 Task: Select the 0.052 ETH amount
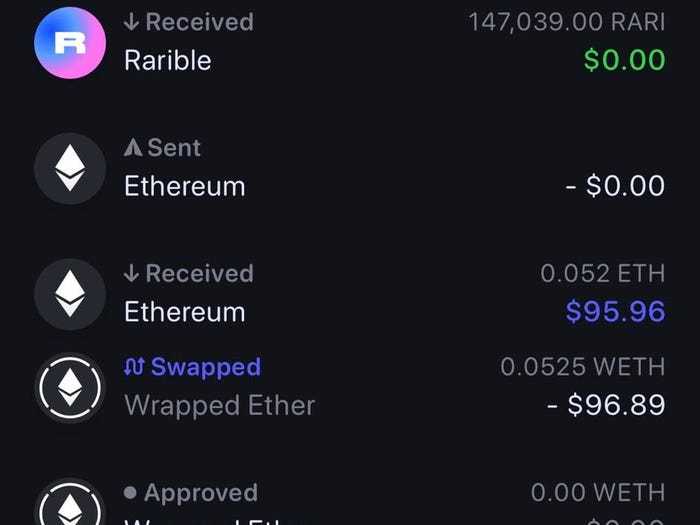[602, 273]
